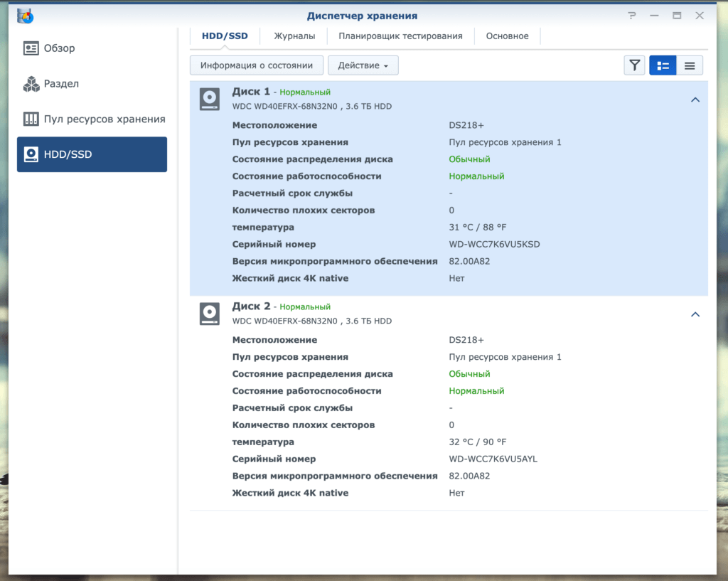
Task: Select Диск 2 row header
Action: pos(449,314)
